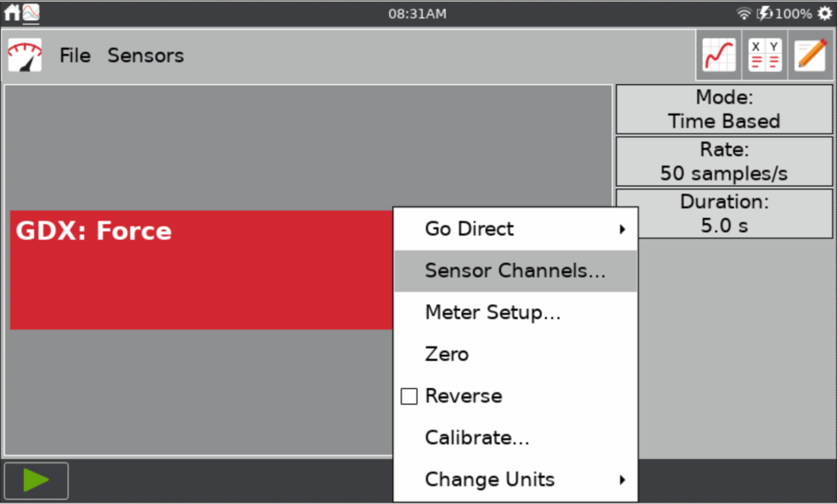Open system settings gear icon
The height and width of the screenshot is (504, 837).
pos(825,13)
